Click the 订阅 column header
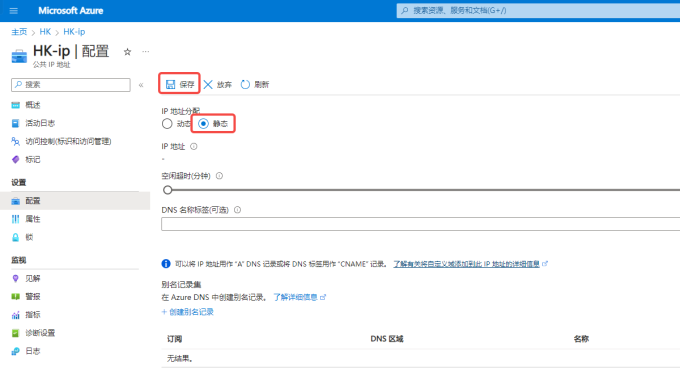The height and width of the screenshot is (368, 680). pyautogui.click(x=174, y=339)
